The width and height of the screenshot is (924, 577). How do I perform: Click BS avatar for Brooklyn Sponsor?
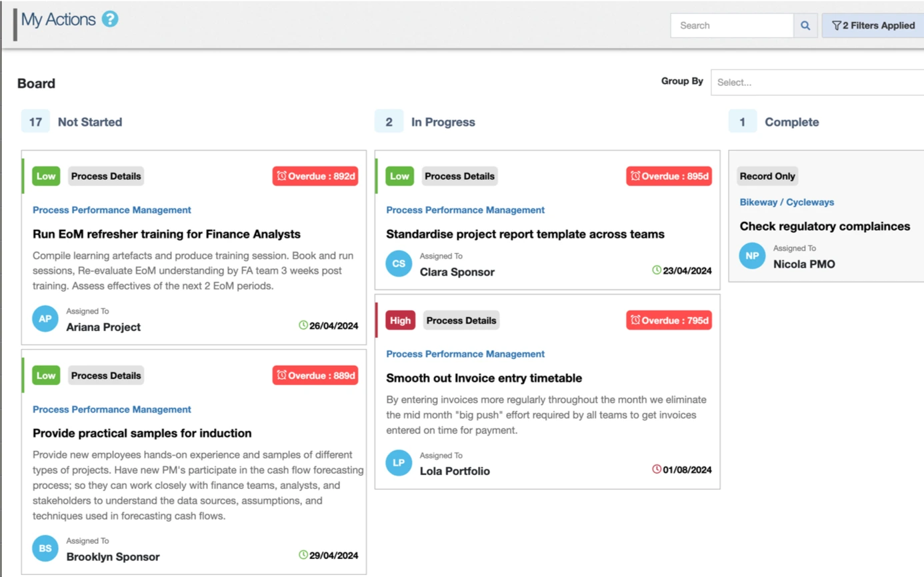coord(45,548)
